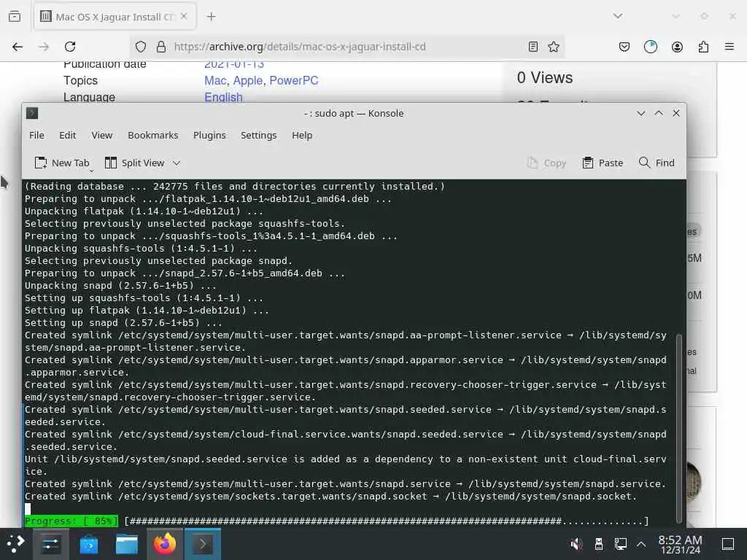Open a new Firefox tab

[211, 17]
